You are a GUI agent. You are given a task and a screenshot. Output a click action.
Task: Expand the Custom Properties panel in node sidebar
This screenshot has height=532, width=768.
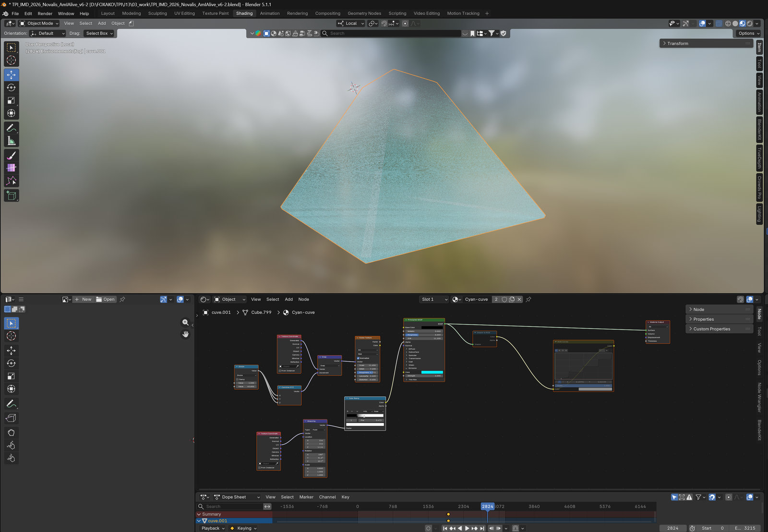tap(718, 329)
